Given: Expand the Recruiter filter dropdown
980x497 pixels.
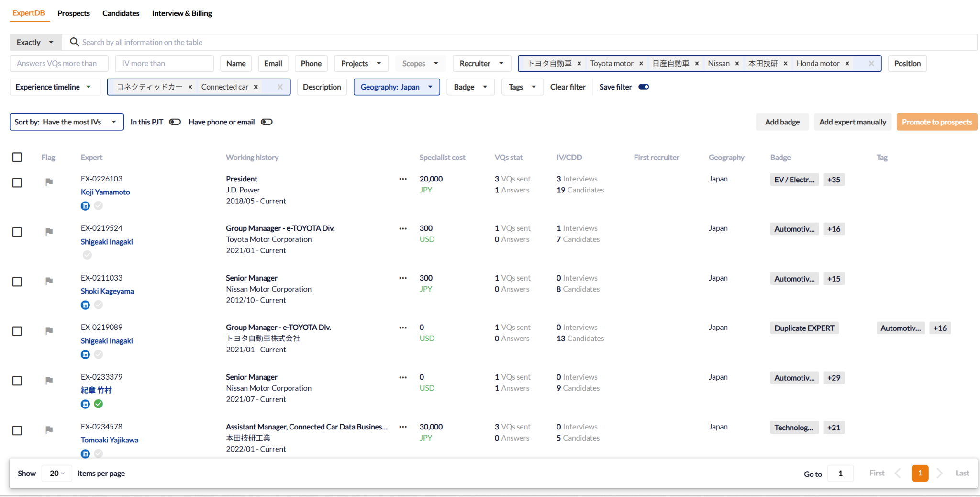Looking at the screenshot, I should tap(482, 64).
